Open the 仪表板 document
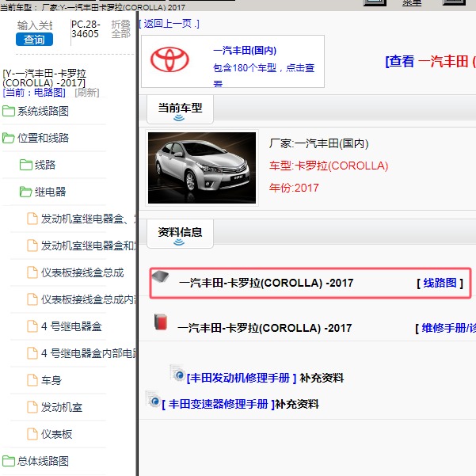Image resolution: width=476 pixels, height=476 pixels. tap(56, 434)
